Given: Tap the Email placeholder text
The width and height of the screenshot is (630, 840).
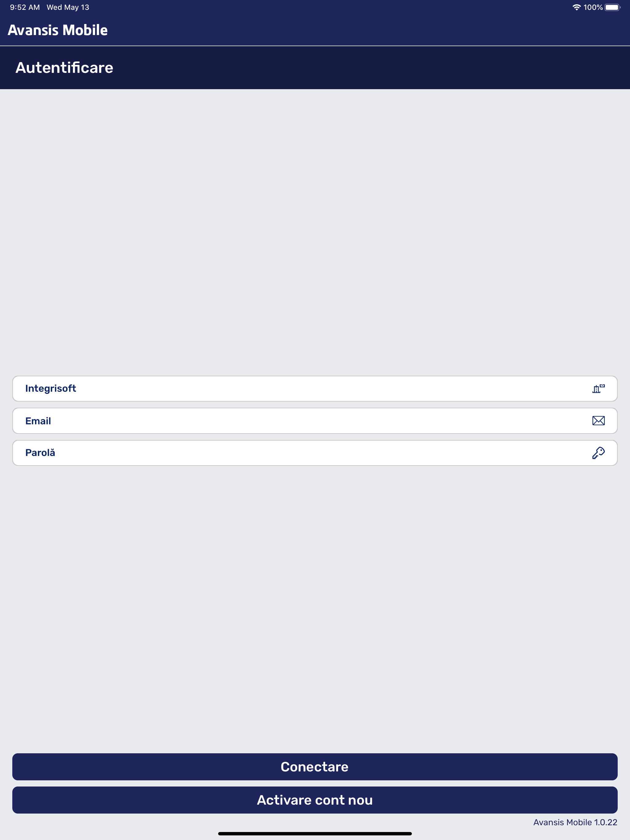Looking at the screenshot, I should tap(38, 421).
